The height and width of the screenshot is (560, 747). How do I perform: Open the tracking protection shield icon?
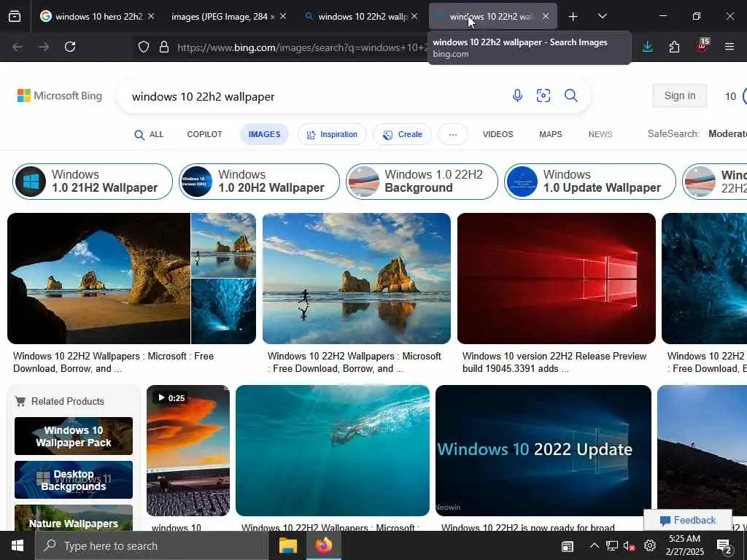coord(144,47)
